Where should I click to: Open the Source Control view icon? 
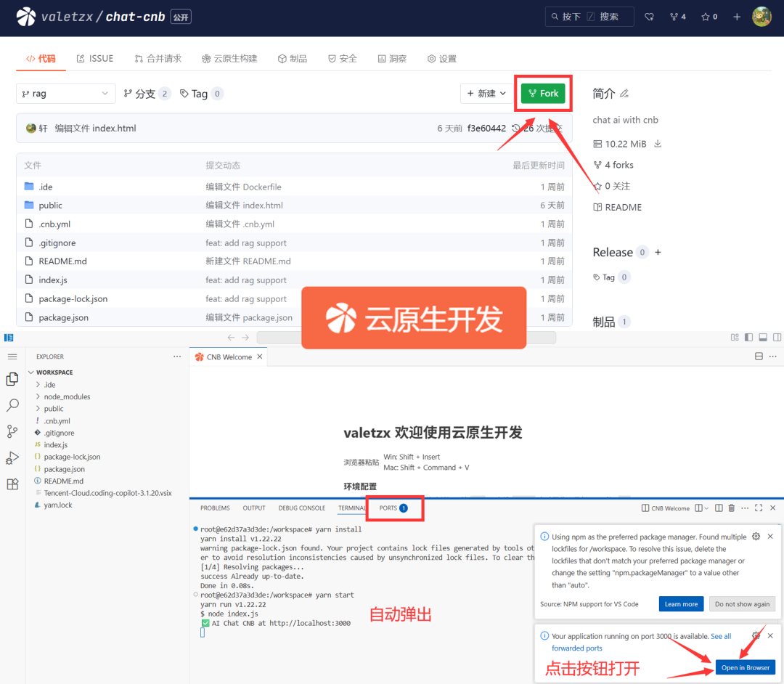point(12,431)
